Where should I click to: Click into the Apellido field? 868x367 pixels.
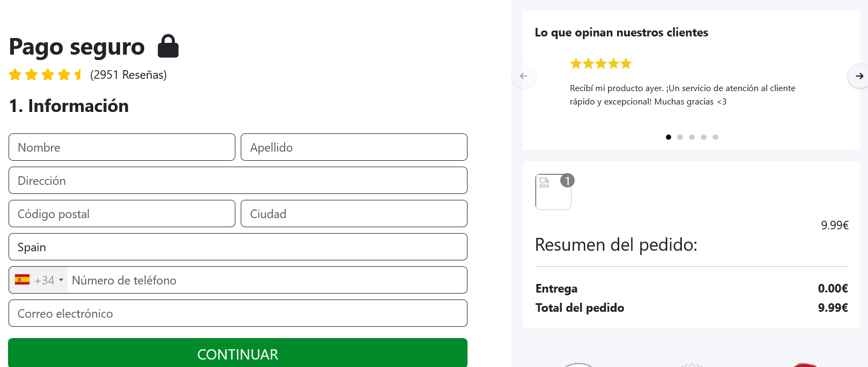(x=354, y=147)
